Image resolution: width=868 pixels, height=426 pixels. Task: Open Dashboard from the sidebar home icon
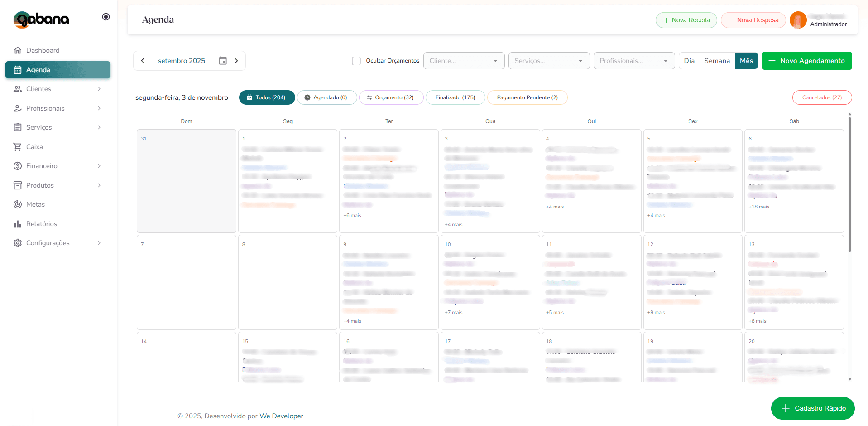tap(18, 50)
